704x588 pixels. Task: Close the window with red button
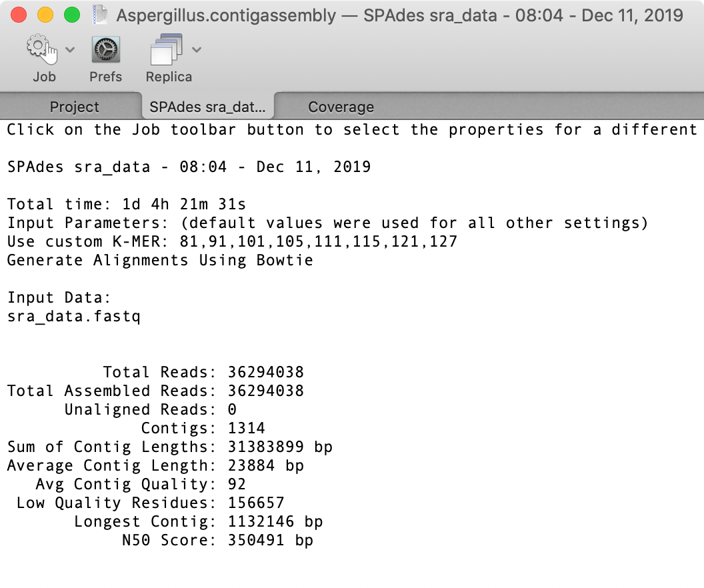19,15
